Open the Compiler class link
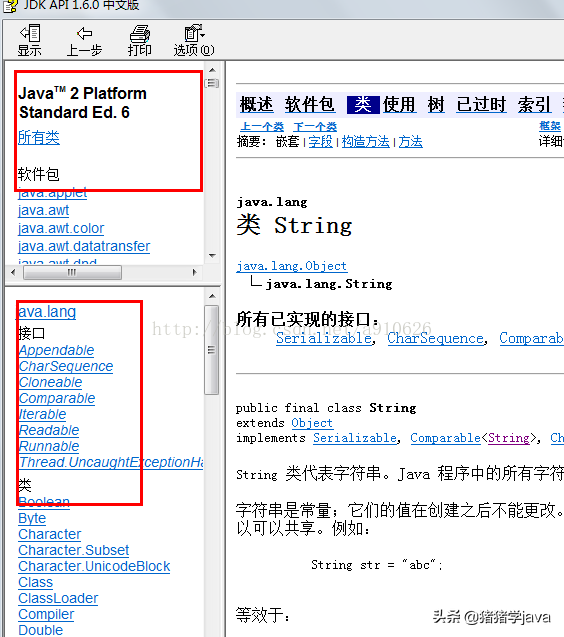The image size is (564, 637). click(46, 614)
